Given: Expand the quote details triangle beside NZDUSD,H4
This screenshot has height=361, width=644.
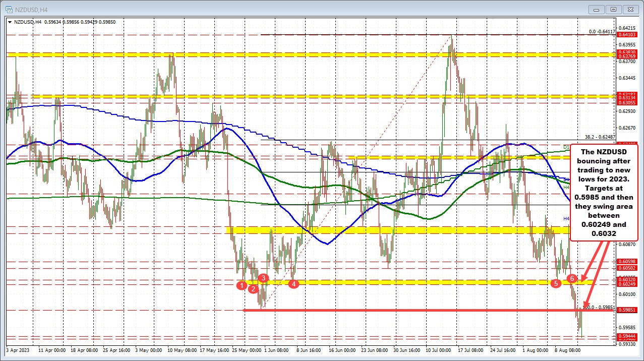Looking at the screenshot, I should coord(9,22).
